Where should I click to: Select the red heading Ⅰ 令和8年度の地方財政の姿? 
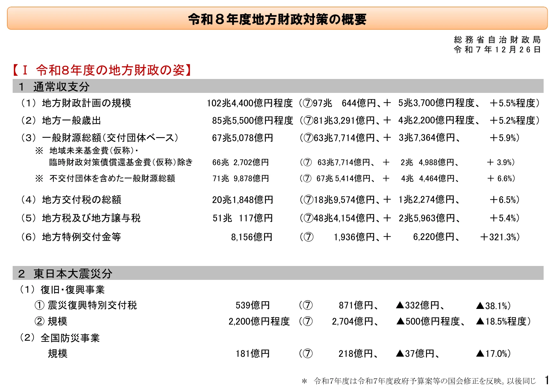point(102,70)
